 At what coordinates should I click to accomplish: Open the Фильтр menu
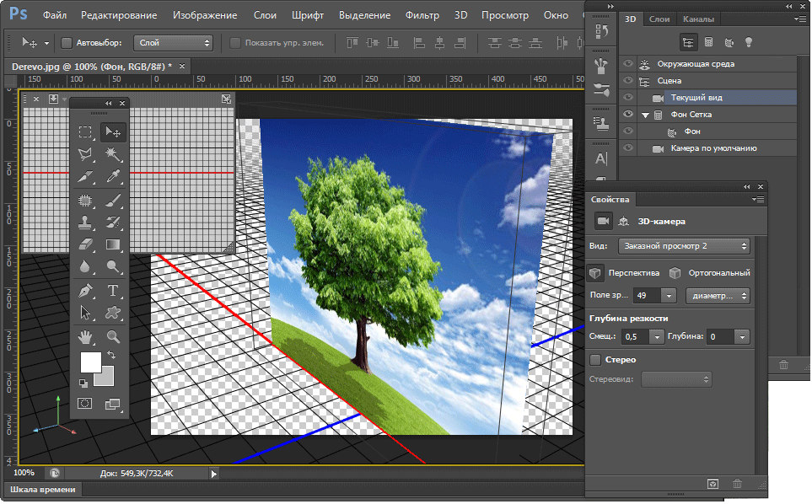[422, 15]
